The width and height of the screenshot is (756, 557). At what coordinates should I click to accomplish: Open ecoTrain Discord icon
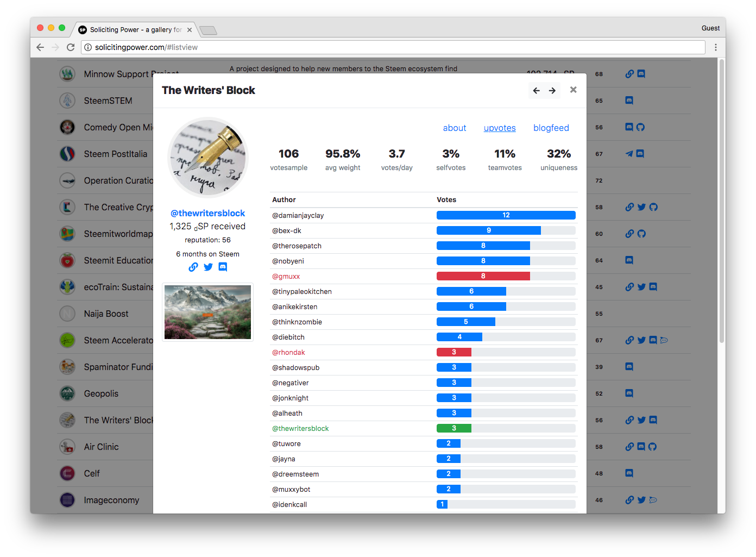point(653,287)
